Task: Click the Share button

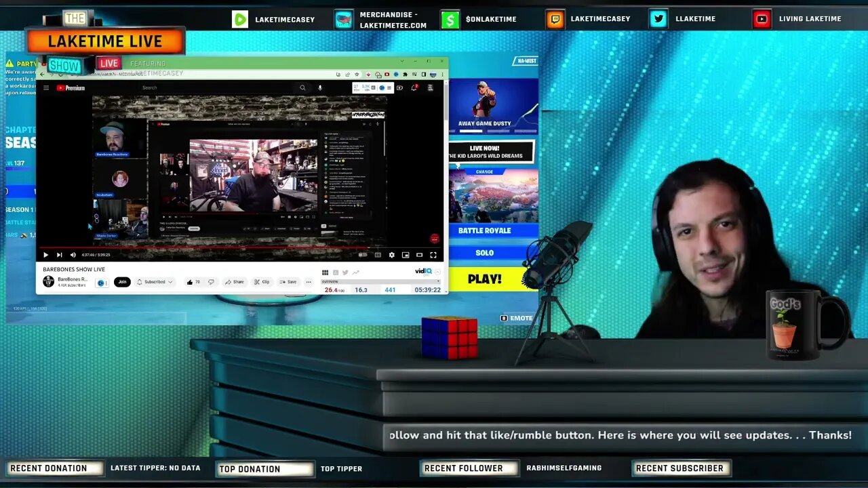Action: 234,281
